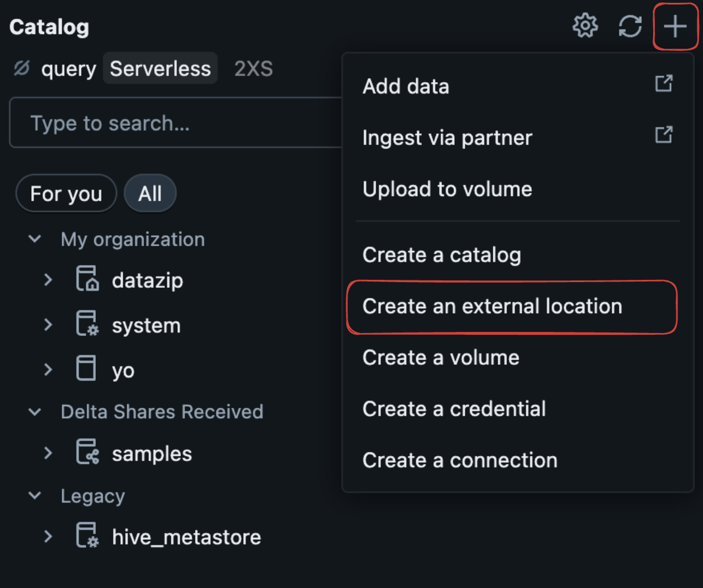Click the Serverless compute badge
The height and width of the screenshot is (588, 703).
160,68
